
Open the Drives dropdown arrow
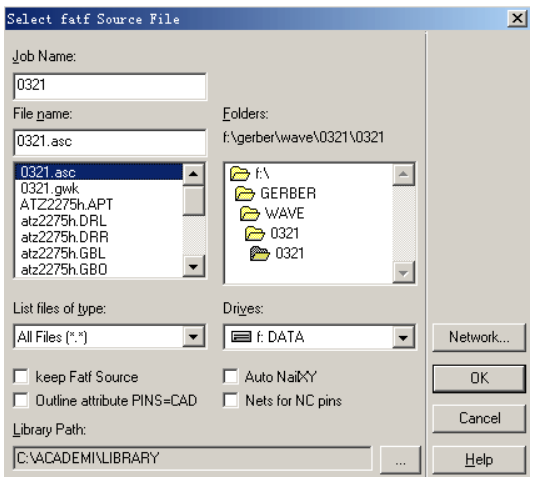tap(403, 337)
